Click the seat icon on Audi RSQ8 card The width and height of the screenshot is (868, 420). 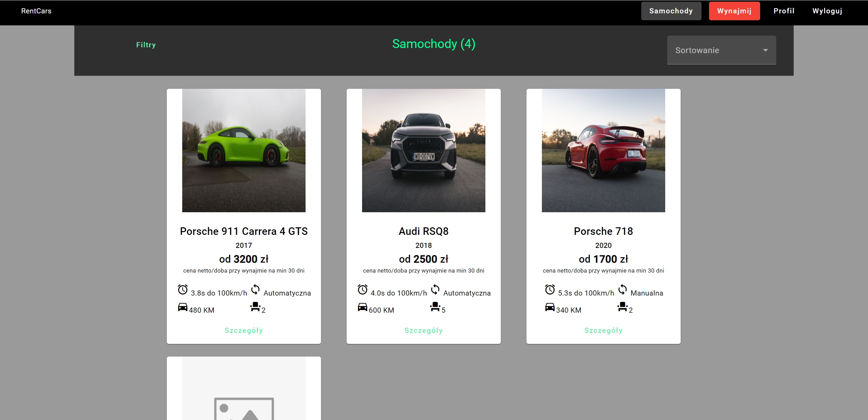pyautogui.click(x=435, y=307)
